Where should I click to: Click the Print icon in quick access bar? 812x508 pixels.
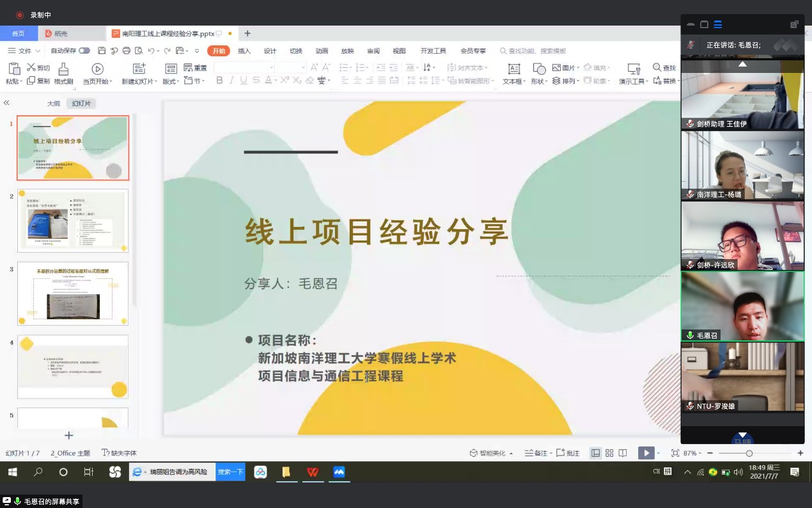coord(127,51)
